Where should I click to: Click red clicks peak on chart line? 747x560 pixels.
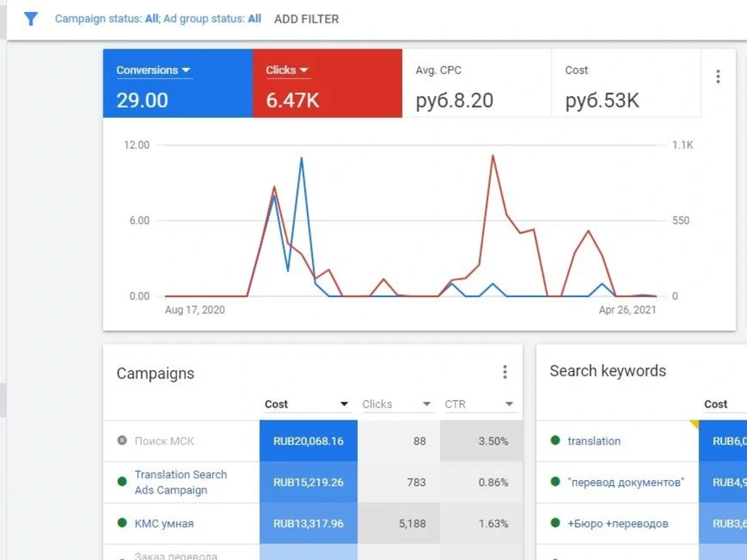492,156
